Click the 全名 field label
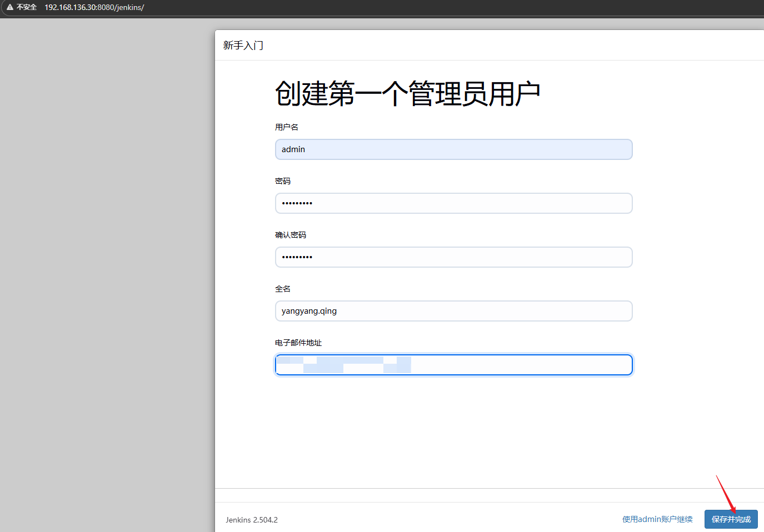Image resolution: width=764 pixels, height=532 pixels. 283,288
